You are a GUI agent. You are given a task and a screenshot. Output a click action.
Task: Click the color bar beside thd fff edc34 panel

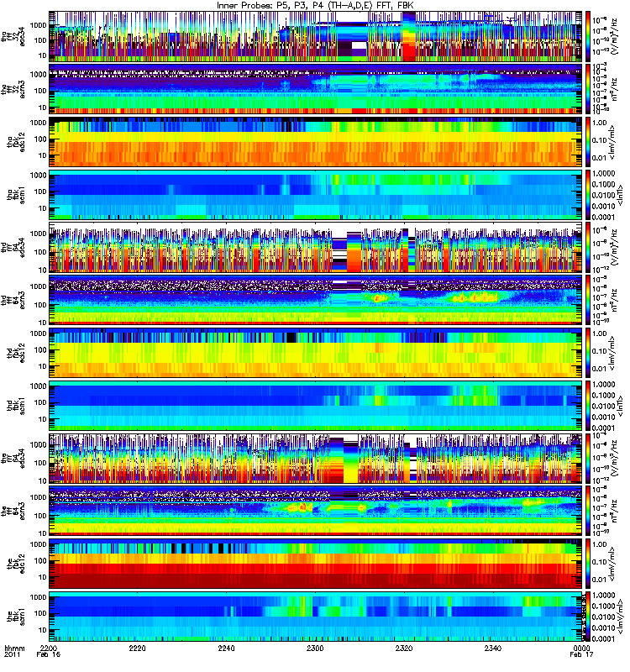coord(588,248)
